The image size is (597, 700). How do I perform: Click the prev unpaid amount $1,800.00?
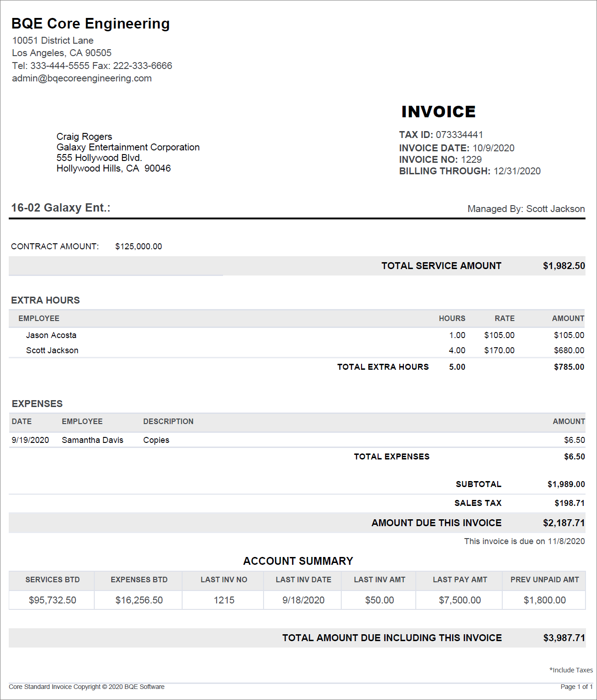coord(545,600)
